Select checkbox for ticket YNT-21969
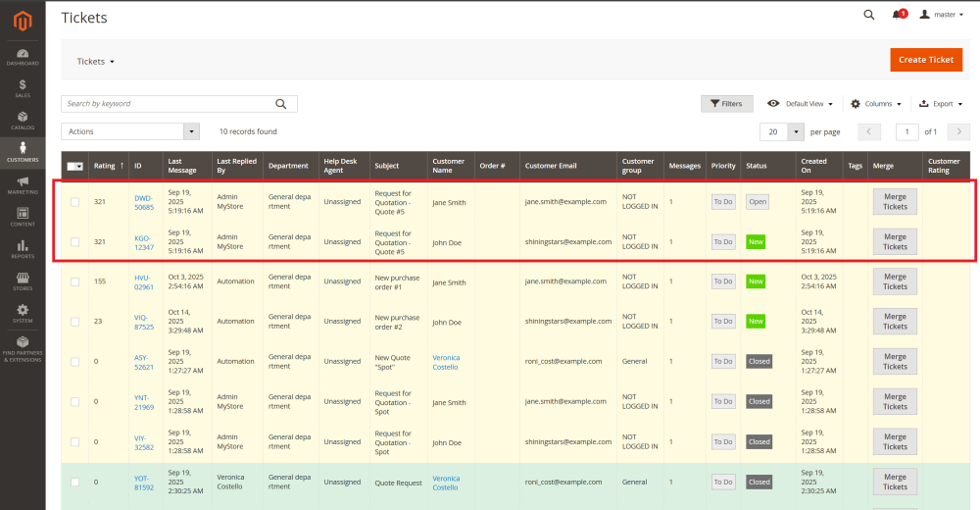Screen dimensions: 980x510 [75, 402]
